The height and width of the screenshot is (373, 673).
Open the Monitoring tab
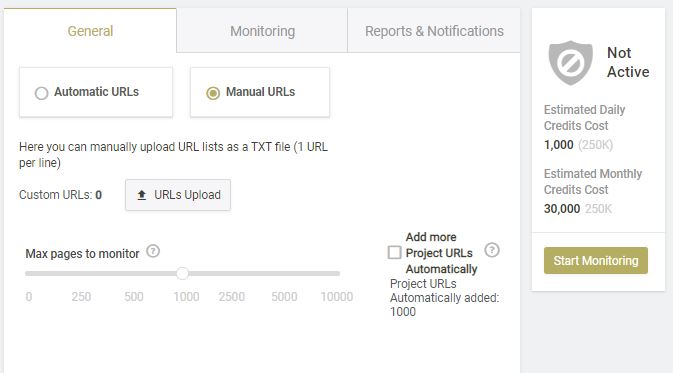(x=262, y=31)
